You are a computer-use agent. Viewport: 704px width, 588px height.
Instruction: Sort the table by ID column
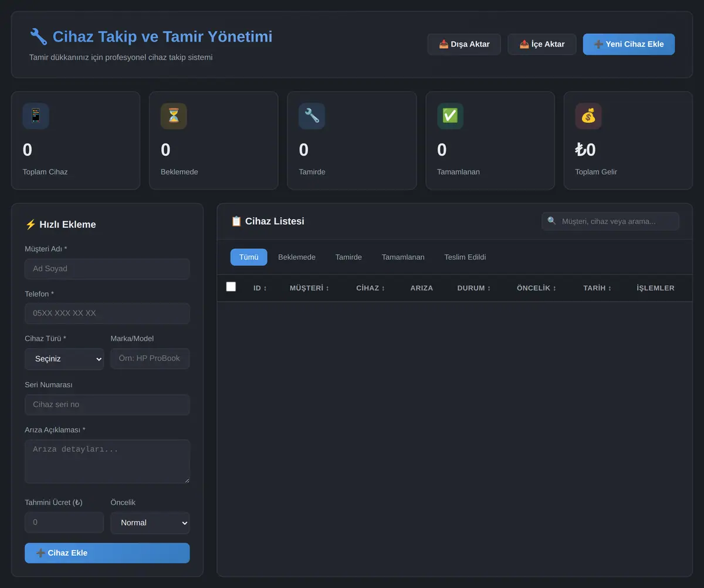pyautogui.click(x=260, y=288)
